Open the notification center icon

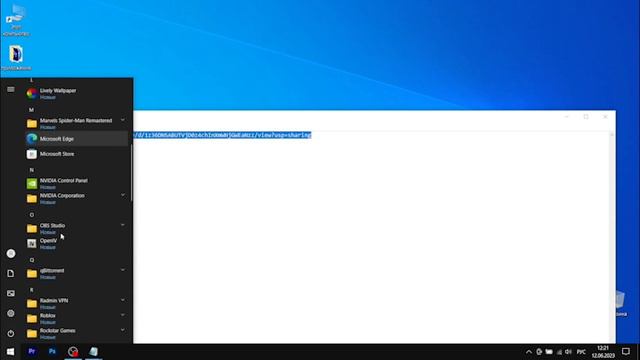(626, 351)
